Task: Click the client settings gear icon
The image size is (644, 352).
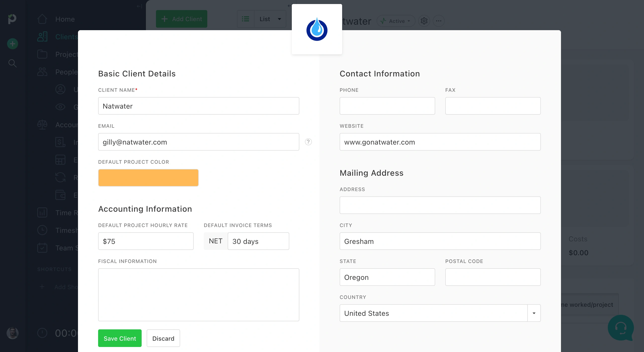Action: point(424,21)
